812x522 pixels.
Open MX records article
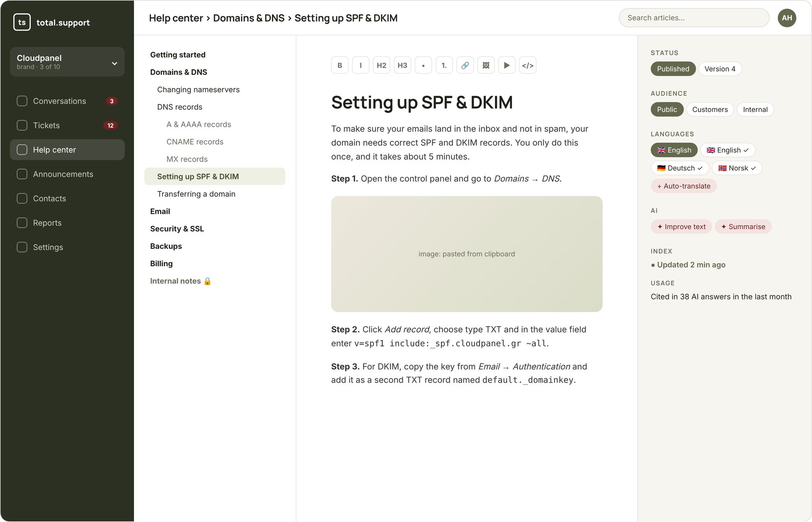[x=187, y=159]
